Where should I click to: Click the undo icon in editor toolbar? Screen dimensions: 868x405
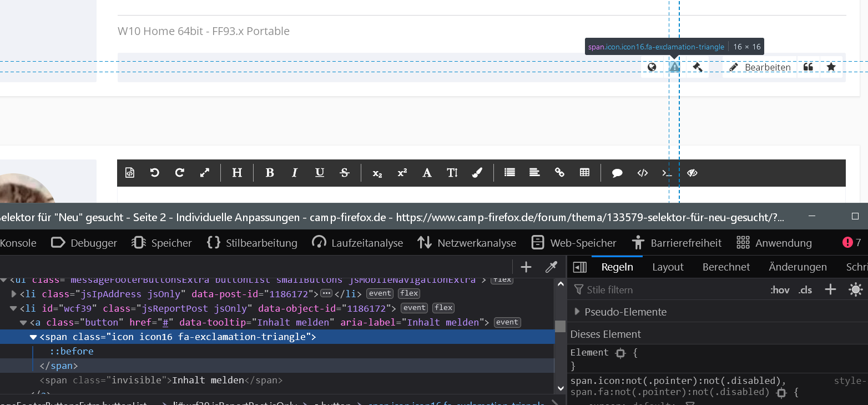[x=155, y=173]
